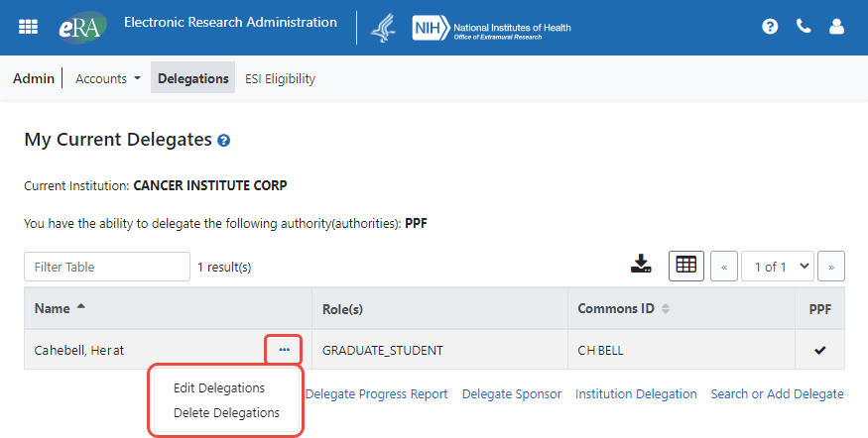Viewport: 868px width, 438px height.
Task: Select Edit Delegations from the menu
Action: click(219, 387)
